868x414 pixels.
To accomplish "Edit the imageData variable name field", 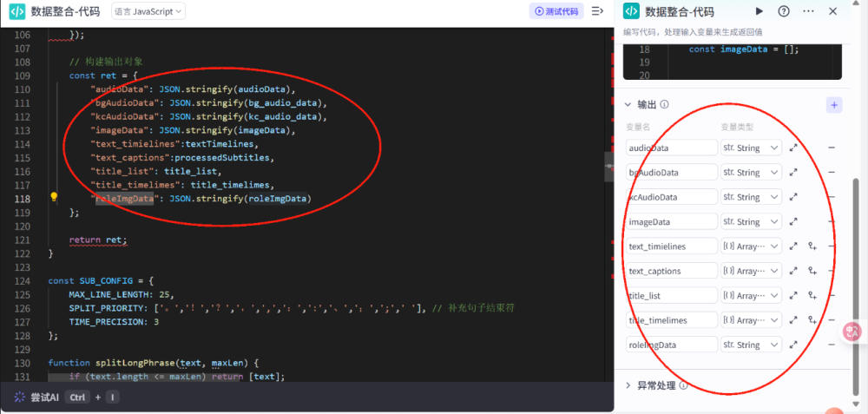I will pos(672,221).
